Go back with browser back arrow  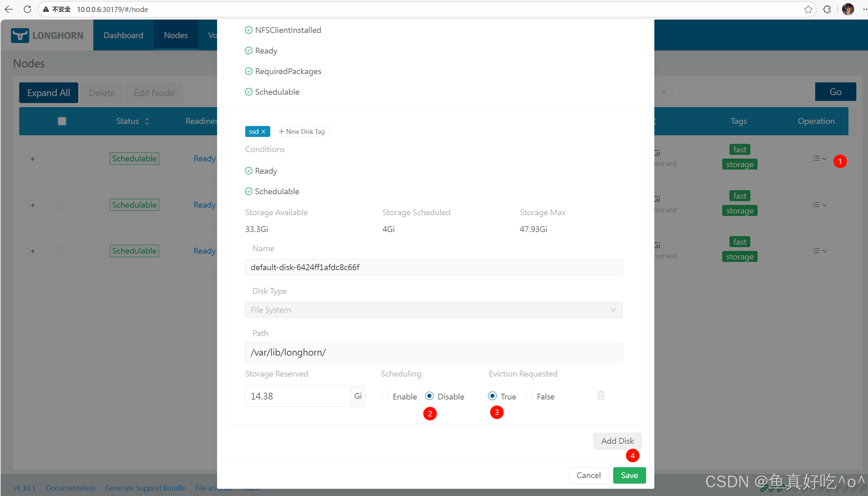point(9,9)
